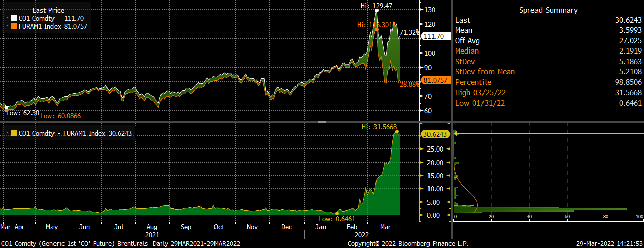Click the white 111.70 price tag on axis

(432, 36)
